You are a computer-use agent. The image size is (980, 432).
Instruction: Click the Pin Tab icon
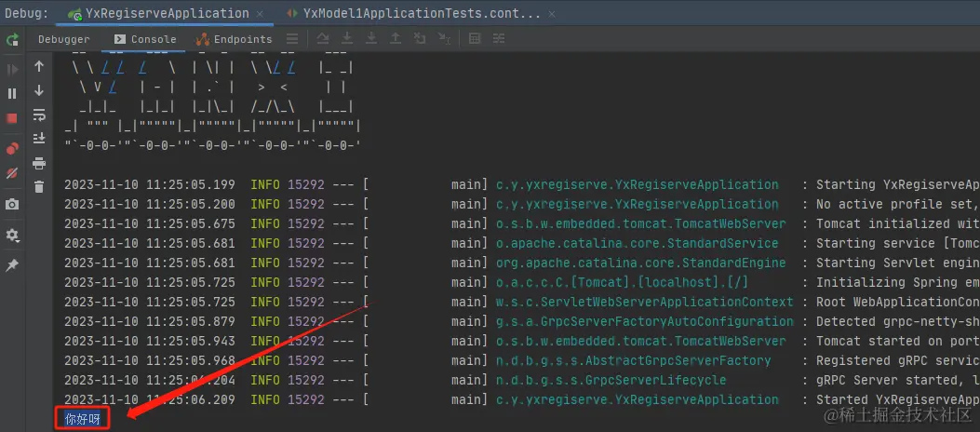click(12, 265)
